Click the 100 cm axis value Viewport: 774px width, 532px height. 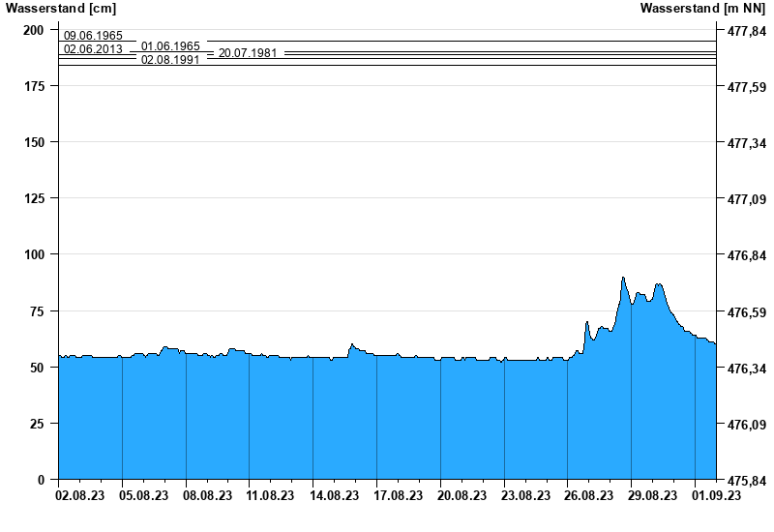(34, 254)
